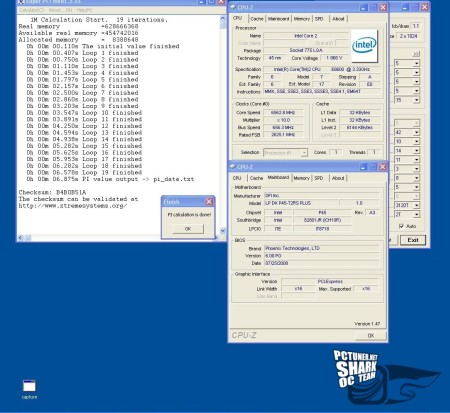Screen dimensions: 450x413
Task: Click the Super PI title bar icon
Action: (x=22, y=2)
